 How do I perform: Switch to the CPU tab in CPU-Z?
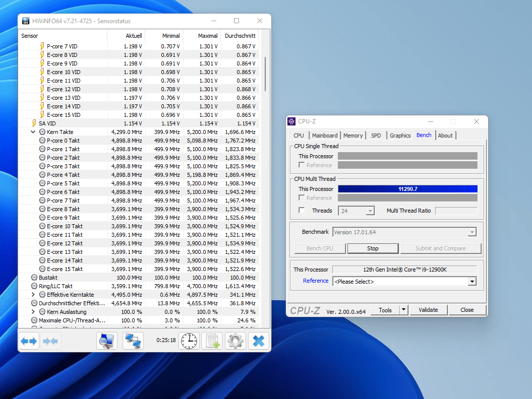pos(299,135)
